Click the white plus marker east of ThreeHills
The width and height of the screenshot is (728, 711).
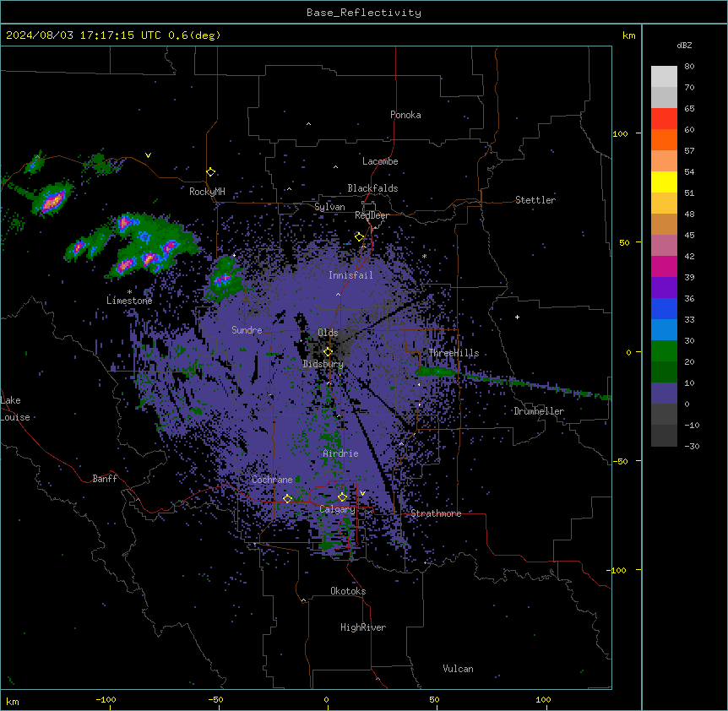click(x=517, y=318)
